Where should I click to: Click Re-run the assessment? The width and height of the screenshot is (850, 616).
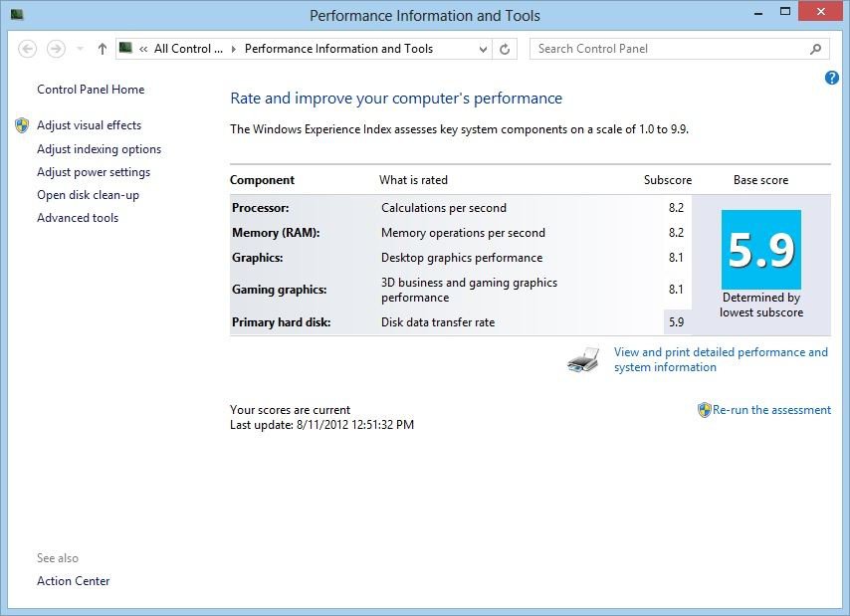point(771,410)
